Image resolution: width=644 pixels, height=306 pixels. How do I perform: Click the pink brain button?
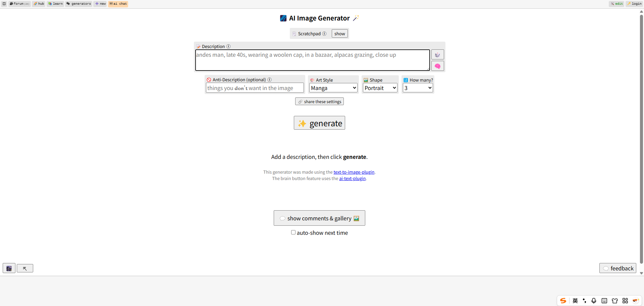(437, 66)
